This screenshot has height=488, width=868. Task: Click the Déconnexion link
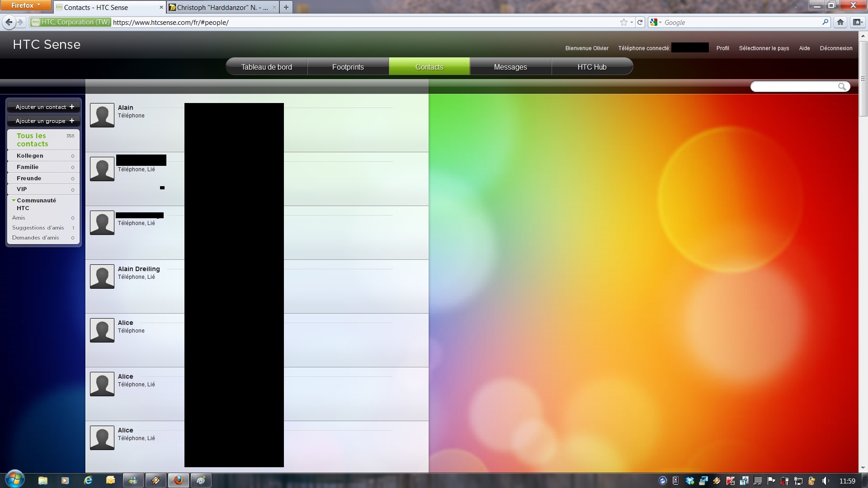click(x=836, y=48)
